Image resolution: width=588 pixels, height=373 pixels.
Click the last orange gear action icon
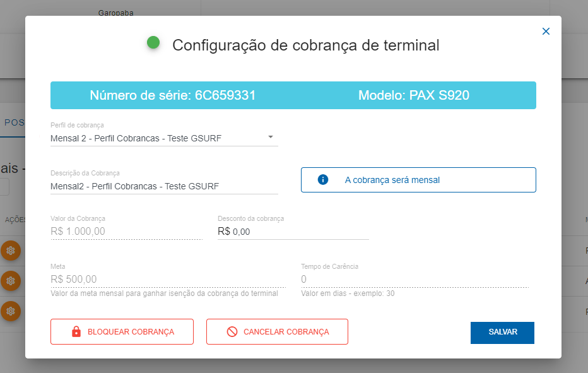point(11,311)
